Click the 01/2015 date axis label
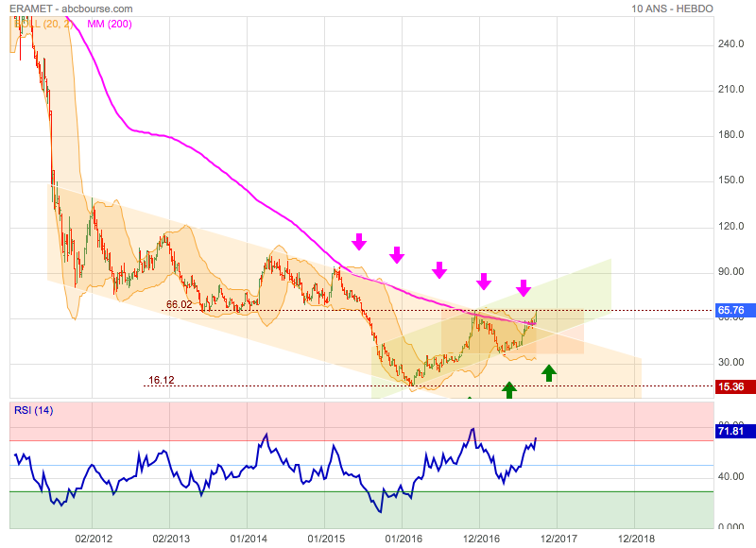The height and width of the screenshot is (548, 756). click(x=326, y=539)
